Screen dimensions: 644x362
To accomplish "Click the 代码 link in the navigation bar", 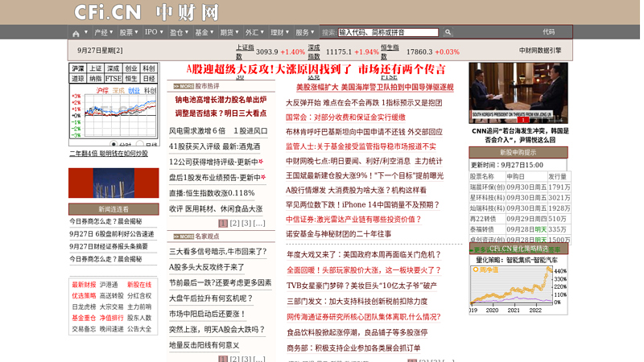I will coord(548,32).
